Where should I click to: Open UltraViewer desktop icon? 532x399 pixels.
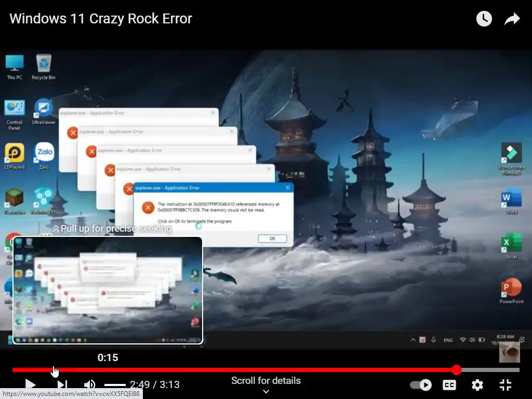point(44,112)
